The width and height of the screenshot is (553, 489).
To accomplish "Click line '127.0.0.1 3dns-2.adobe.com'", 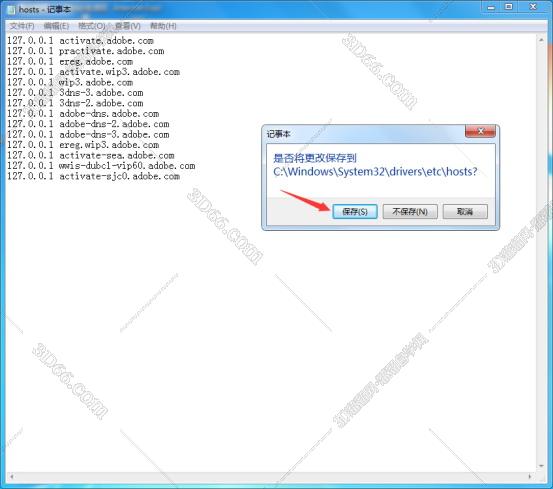I will pyautogui.click(x=75, y=103).
